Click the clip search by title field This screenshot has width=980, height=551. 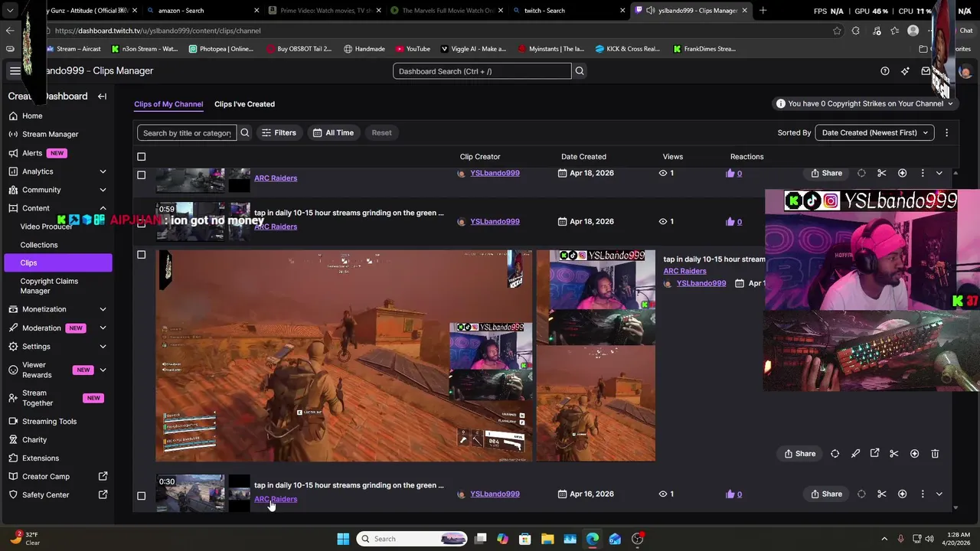point(187,133)
